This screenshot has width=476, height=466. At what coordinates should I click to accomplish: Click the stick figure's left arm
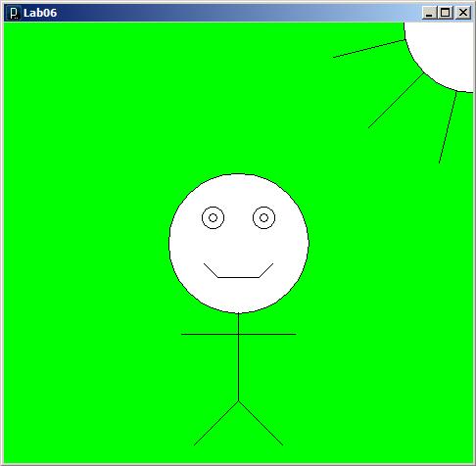click(210, 334)
